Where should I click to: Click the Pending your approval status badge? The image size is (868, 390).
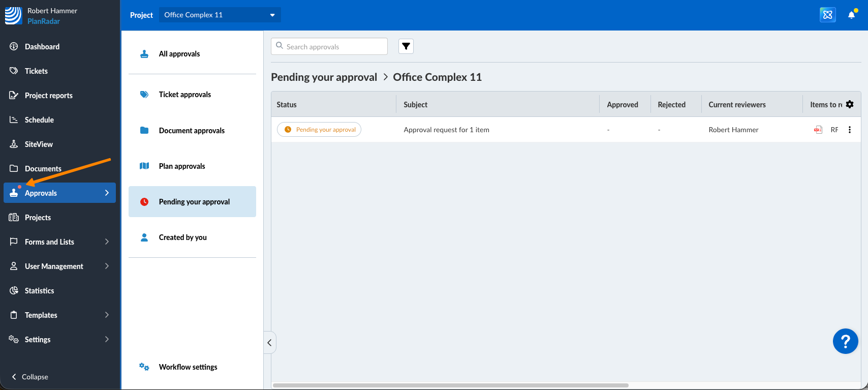point(319,130)
